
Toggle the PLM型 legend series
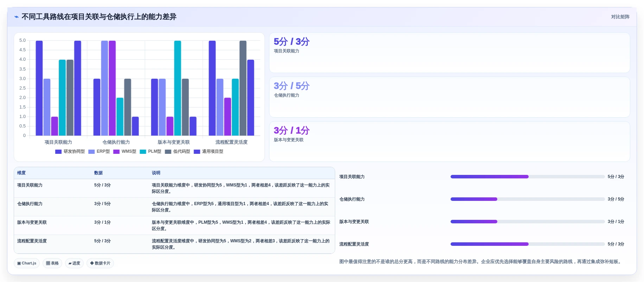coord(151,152)
